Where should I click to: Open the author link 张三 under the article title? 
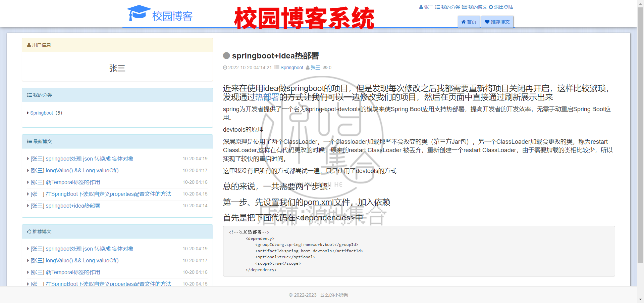click(x=315, y=68)
